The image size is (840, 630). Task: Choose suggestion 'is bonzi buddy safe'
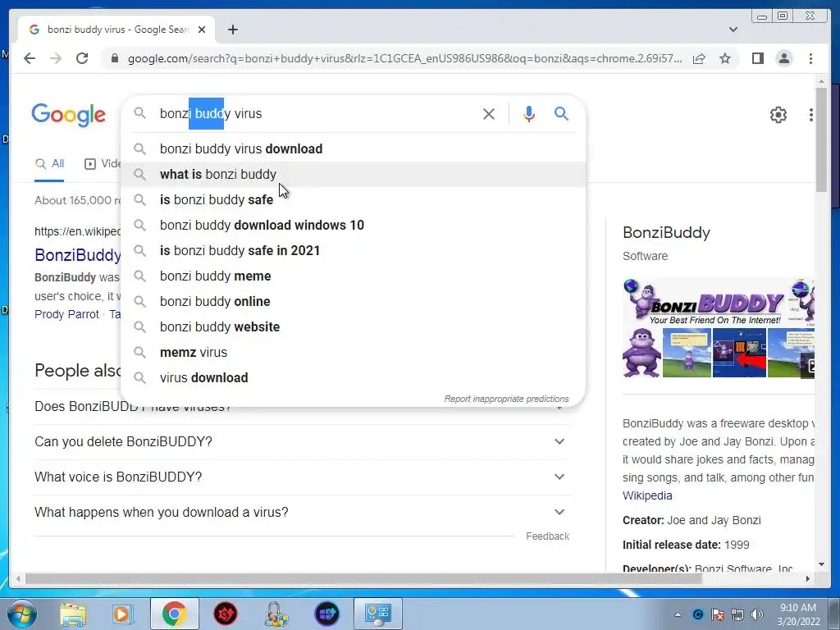pyautogui.click(x=354, y=200)
